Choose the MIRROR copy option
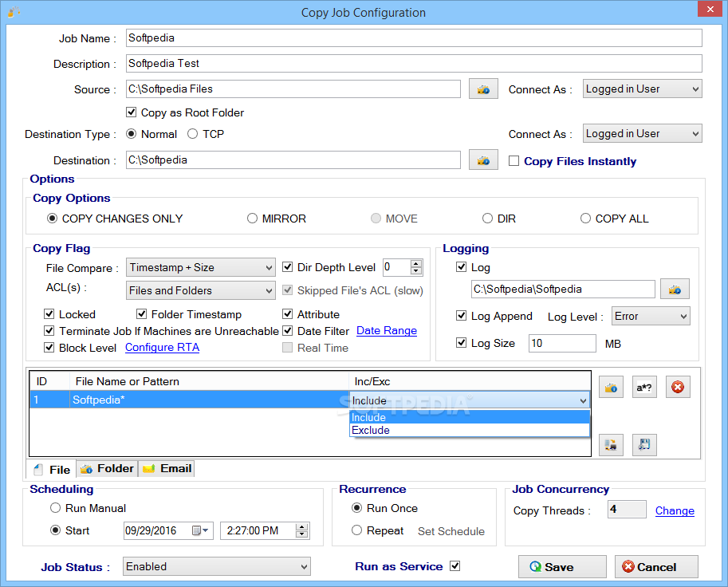Image resolution: width=728 pixels, height=587 pixels. 252,219
